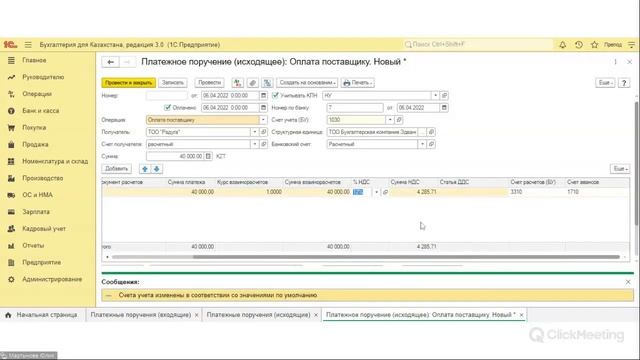Viewport: 640px width, 360px height.
Task: Click the form vertical scrollbar
Action: pos(637,163)
